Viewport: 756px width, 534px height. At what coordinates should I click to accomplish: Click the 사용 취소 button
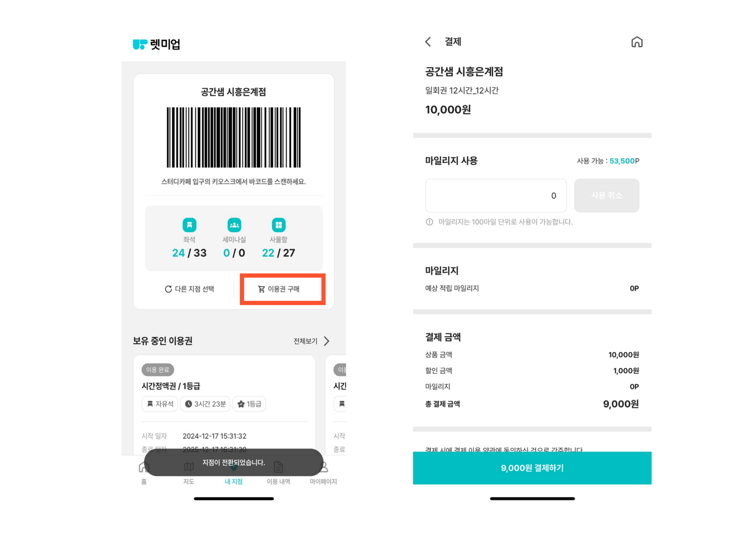[x=606, y=195]
